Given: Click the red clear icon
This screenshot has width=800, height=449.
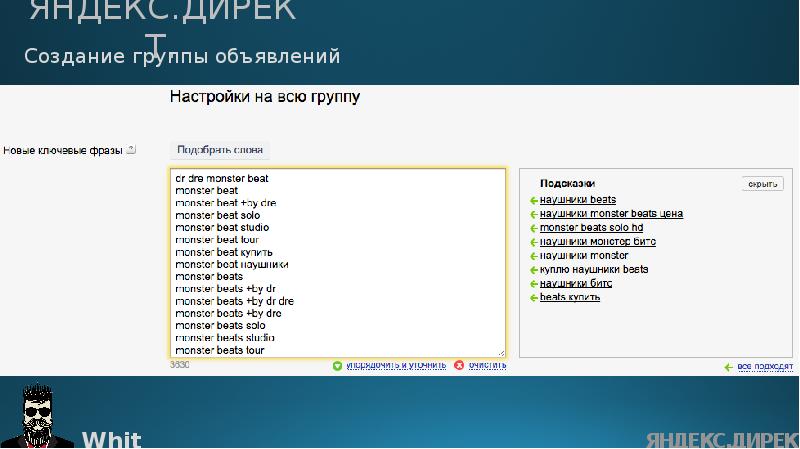Looking at the screenshot, I should coord(459,366).
